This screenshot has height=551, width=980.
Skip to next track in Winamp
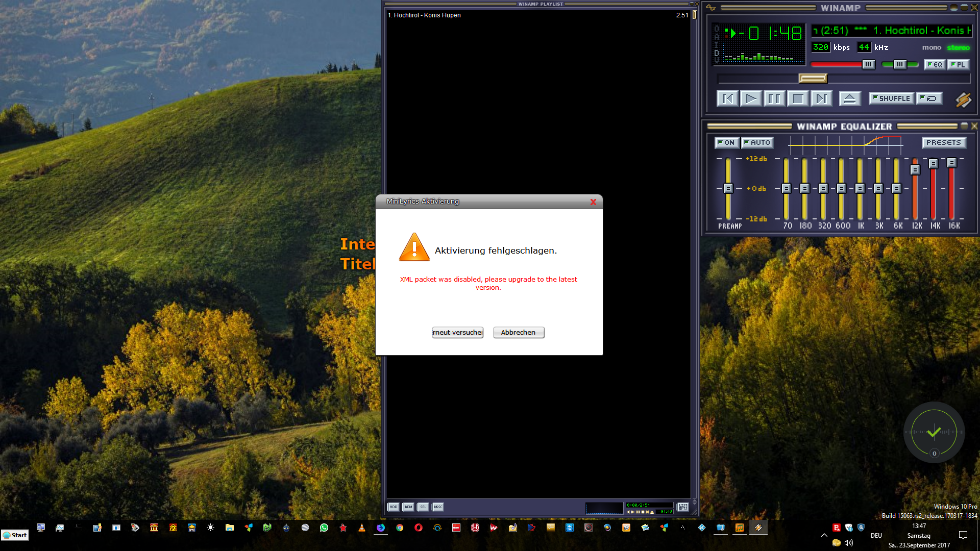[821, 98]
